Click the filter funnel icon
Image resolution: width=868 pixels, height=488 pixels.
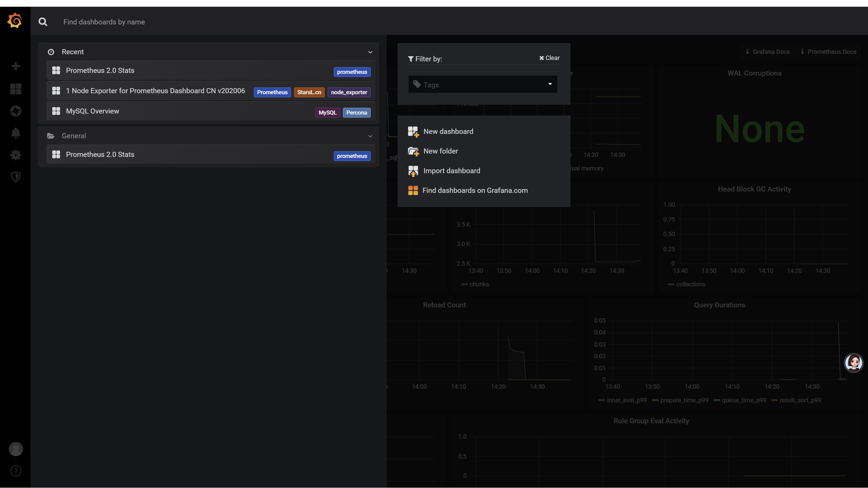[x=411, y=59]
